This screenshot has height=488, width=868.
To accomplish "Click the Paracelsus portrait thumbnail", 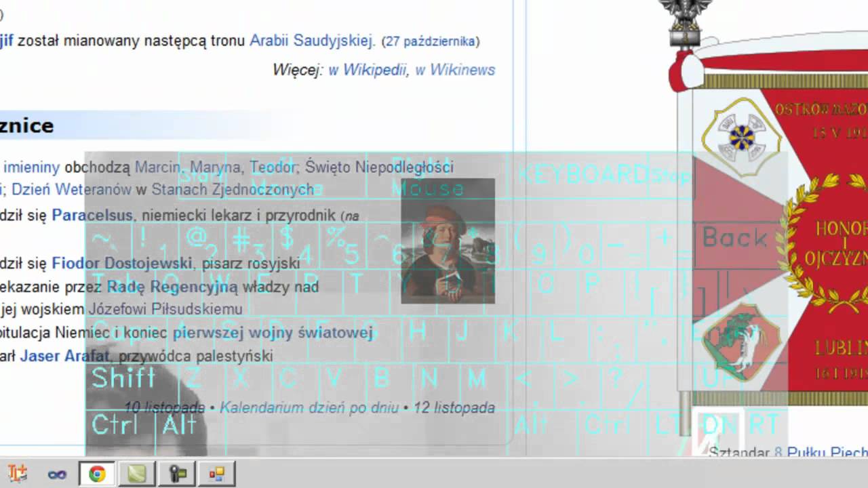I will tap(448, 241).
